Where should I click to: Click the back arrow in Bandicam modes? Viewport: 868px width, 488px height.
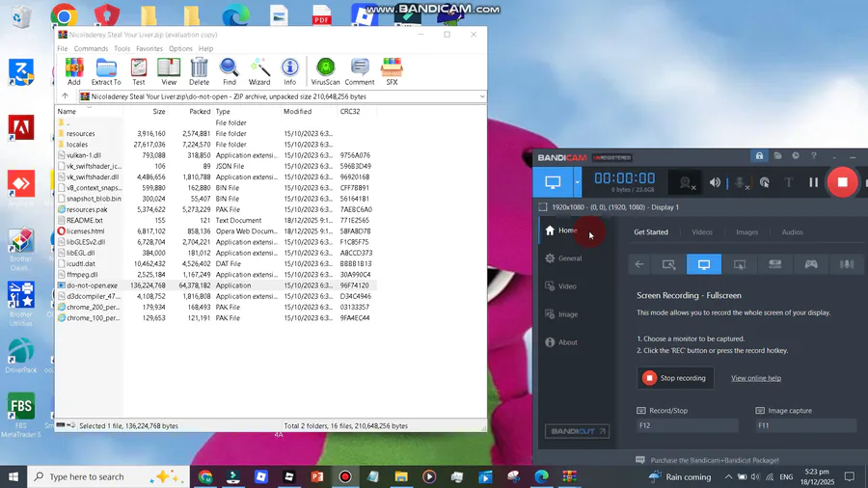click(x=639, y=264)
